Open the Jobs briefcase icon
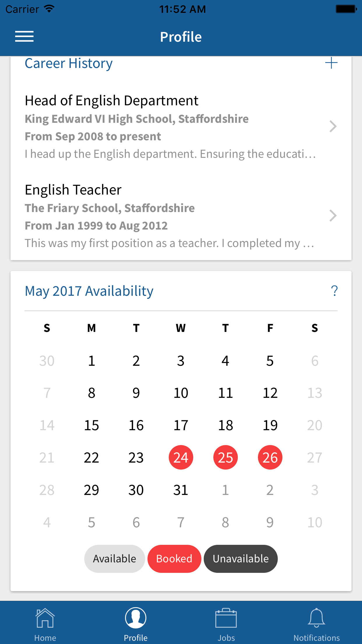This screenshot has height=644, width=362. pyautogui.click(x=226, y=618)
